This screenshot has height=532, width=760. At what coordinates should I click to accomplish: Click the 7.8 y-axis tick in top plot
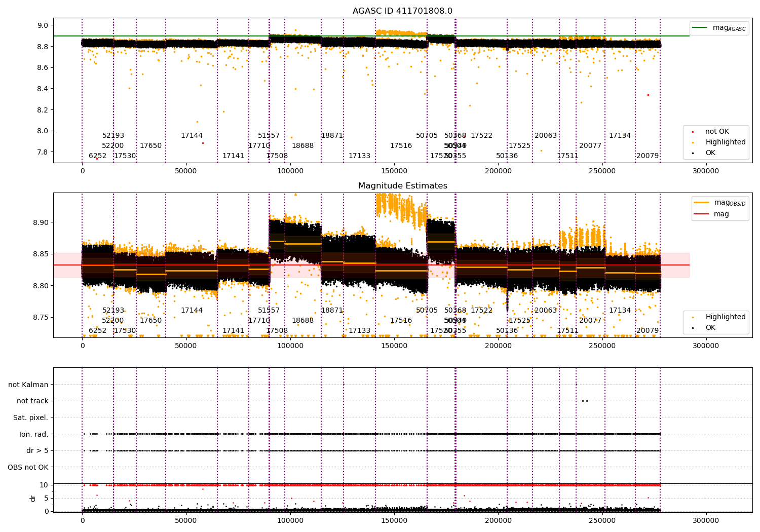pyautogui.click(x=43, y=152)
